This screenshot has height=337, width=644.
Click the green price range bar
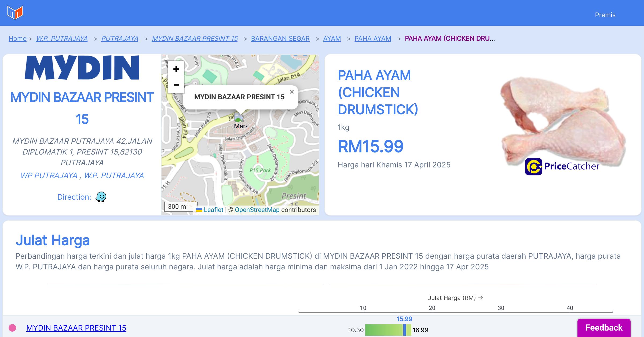click(x=384, y=330)
